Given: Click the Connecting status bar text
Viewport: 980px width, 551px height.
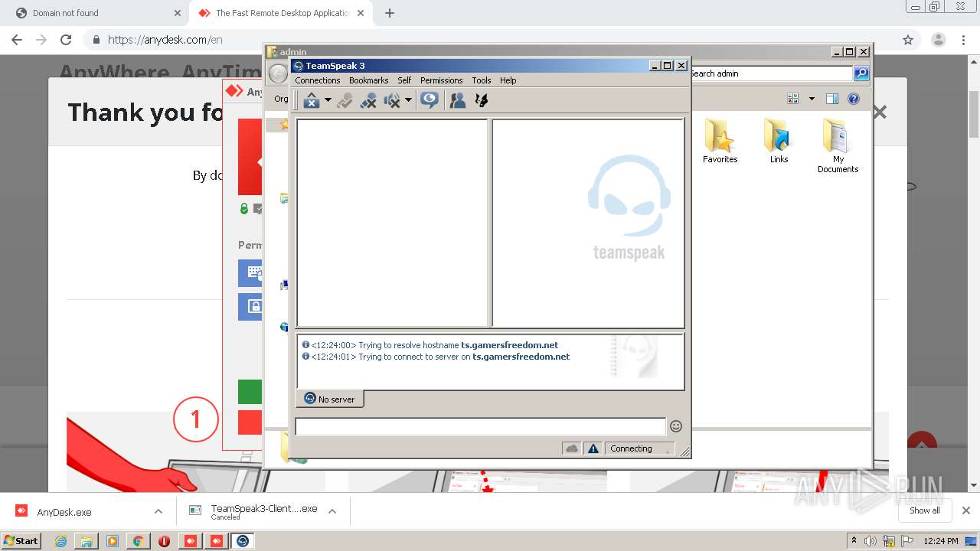Looking at the screenshot, I should tap(631, 448).
